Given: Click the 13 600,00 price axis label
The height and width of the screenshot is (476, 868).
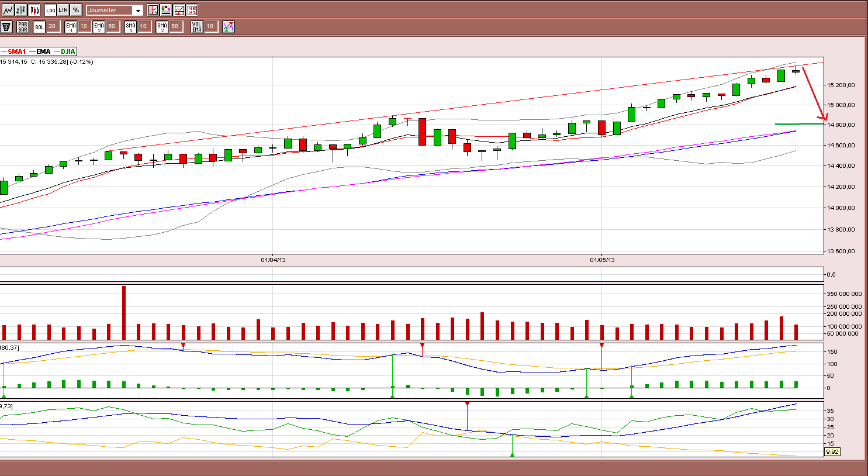Looking at the screenshot, I should (841, 251).
